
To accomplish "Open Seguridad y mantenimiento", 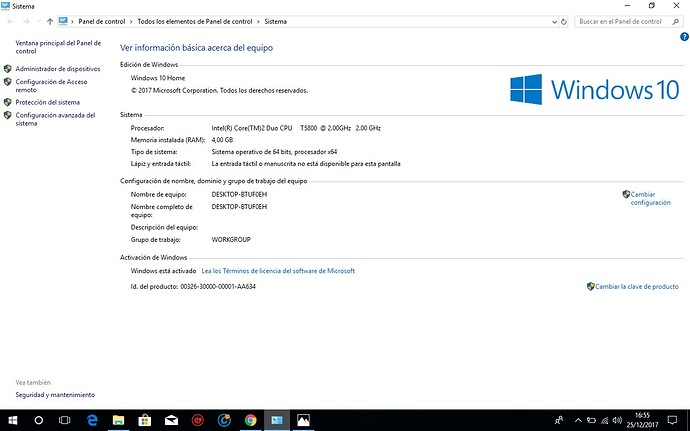I will pos(55,395).
